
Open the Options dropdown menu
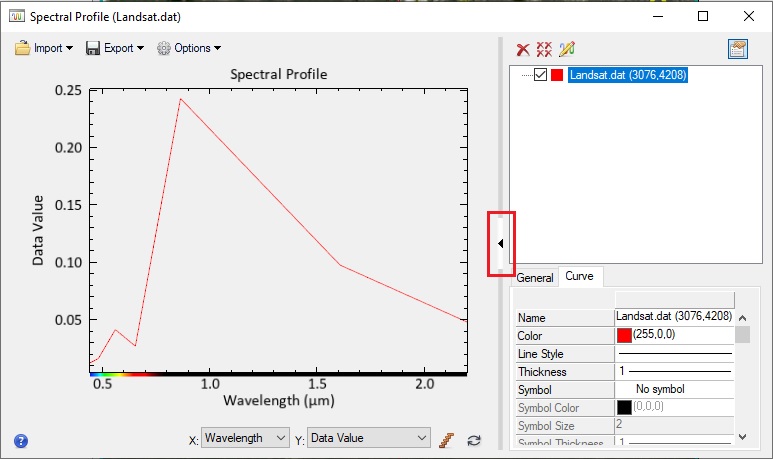tap(189, 48)
